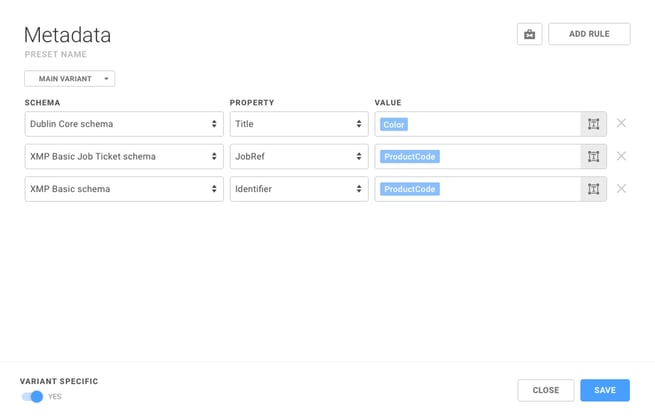This screenshot has width=655, height=418.
Task: Expand the Identifier property dropdown
Action: [298, 189]
